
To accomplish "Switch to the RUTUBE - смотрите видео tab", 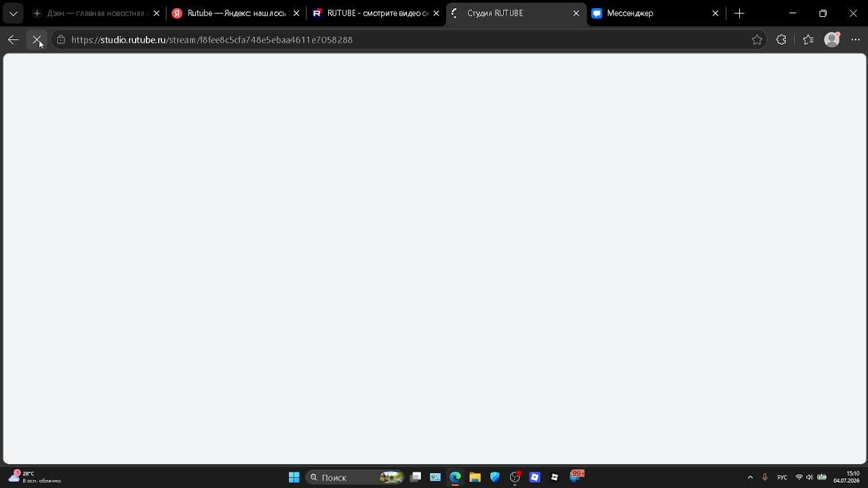I will coord(375,13).
